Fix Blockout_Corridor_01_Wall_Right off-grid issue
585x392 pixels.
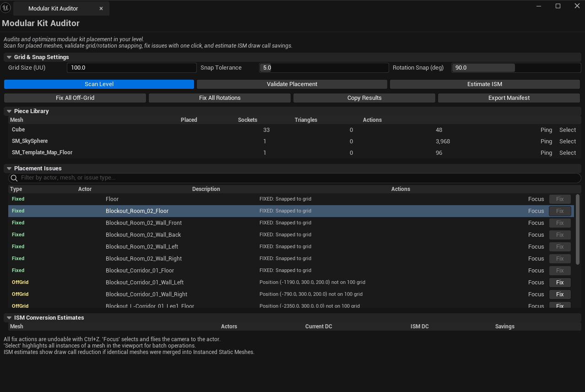click(x=560, y=294)
